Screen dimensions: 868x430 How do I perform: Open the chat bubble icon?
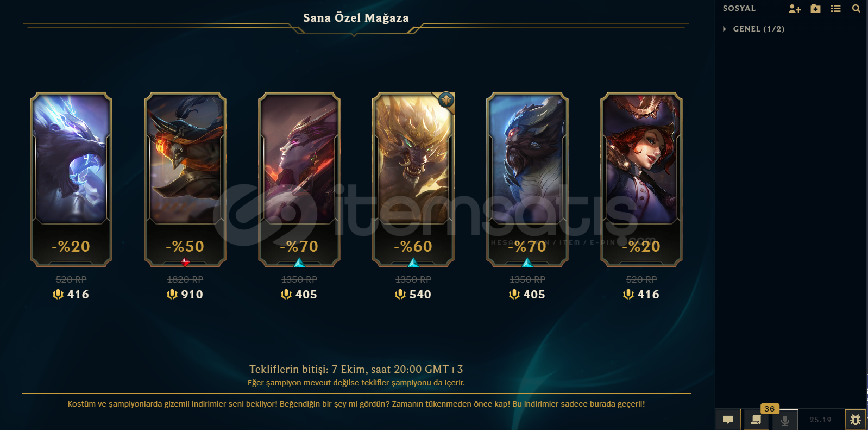(728, 420)
